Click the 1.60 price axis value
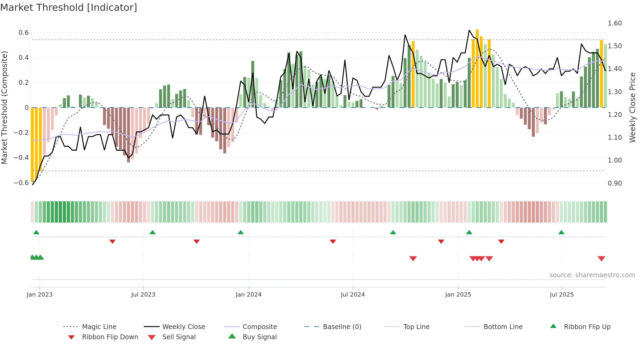This screenshot has height=362, width=644. pos(615,23)
